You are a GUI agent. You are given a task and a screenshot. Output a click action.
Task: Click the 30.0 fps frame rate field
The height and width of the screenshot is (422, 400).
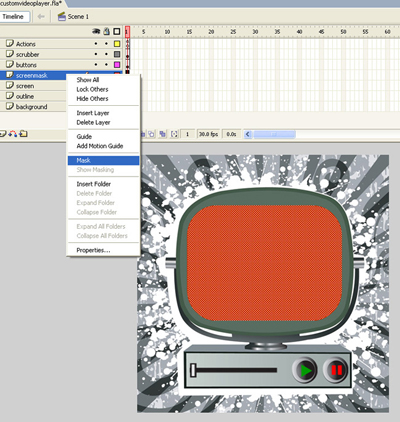(209, 134)
